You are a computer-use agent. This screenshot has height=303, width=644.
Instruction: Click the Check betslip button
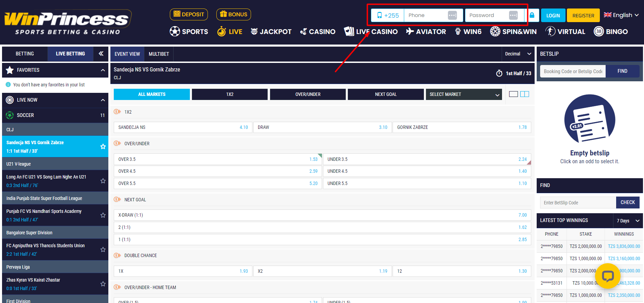(x=628, y=202)
